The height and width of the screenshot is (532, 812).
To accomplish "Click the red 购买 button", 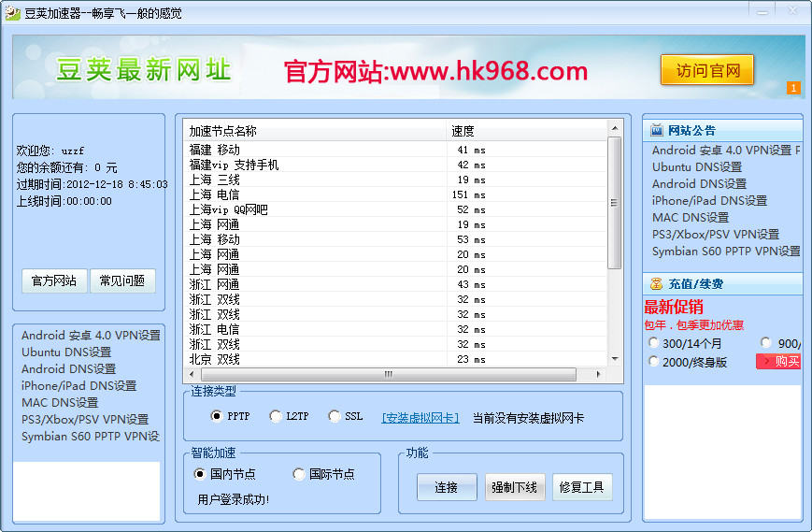I will click(778, 362).
